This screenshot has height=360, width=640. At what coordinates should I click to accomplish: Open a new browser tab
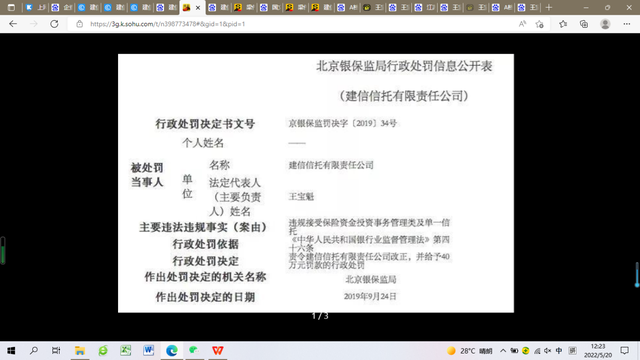point(549,7)
